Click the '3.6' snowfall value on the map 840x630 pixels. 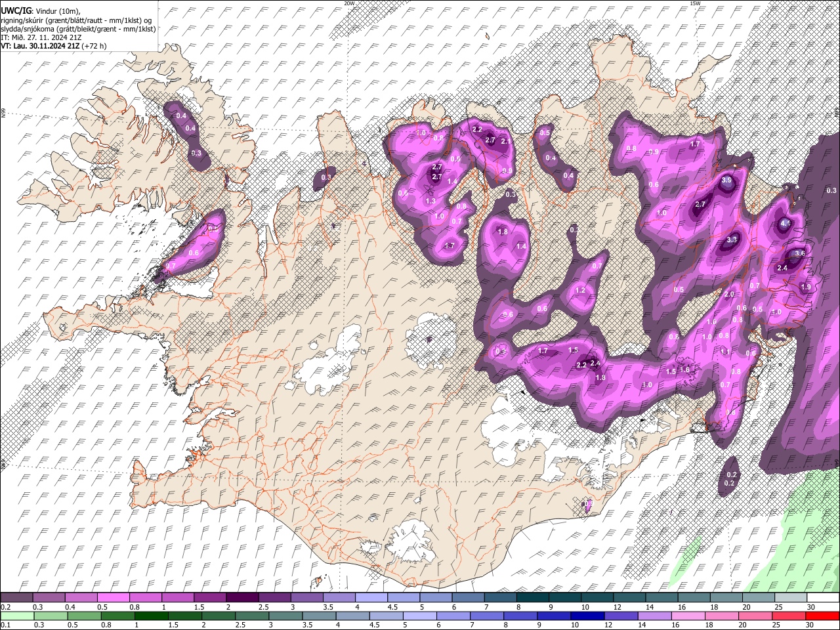tap(800, 253)
